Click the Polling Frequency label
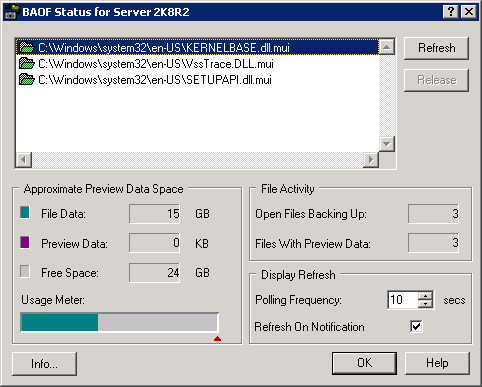482x387 pixels. pos(298,300)
